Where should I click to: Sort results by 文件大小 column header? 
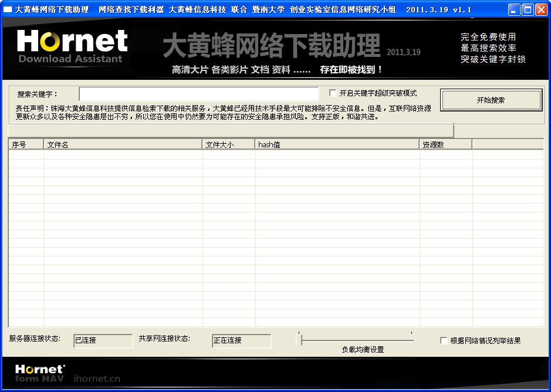(228, 144)
